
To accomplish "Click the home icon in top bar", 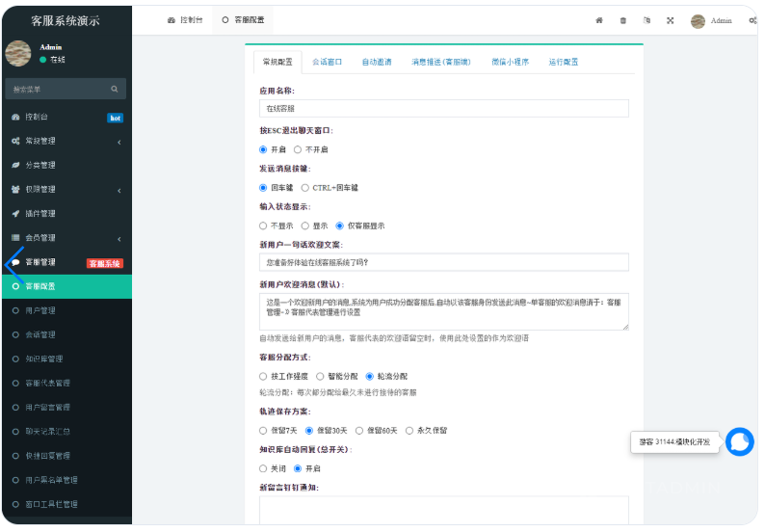I will click(598, 20).
